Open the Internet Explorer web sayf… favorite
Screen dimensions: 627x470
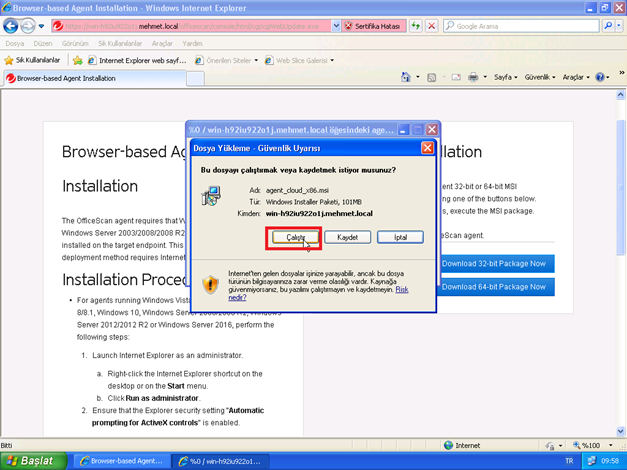(x=137, y=60)
